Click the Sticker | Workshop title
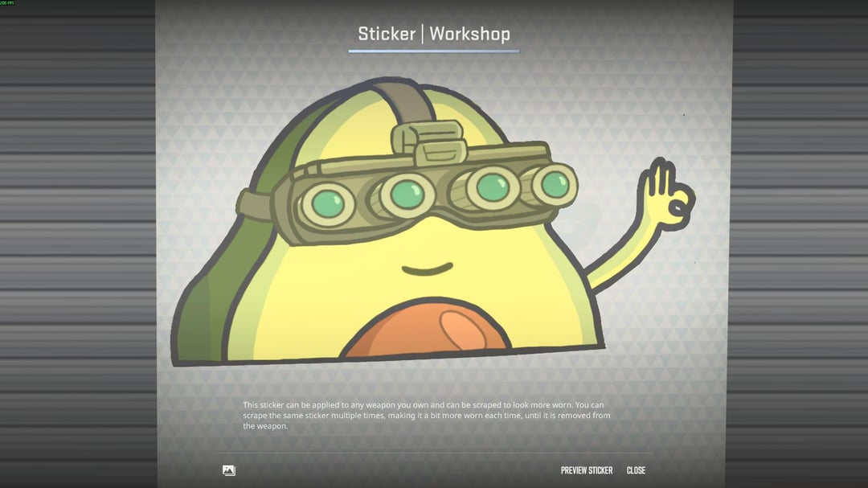Viewport: 868px width, 488px height. (433, 34)
